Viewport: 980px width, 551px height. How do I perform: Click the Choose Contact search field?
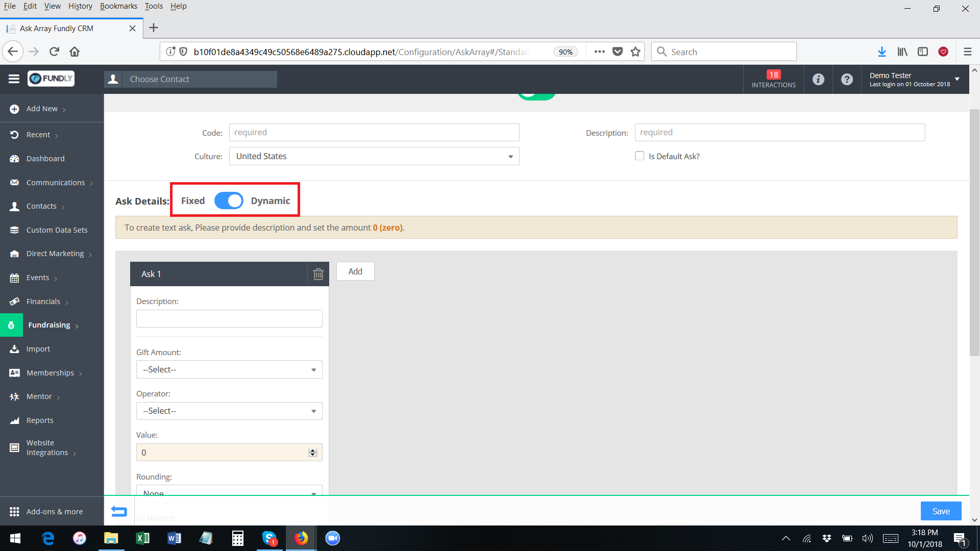[200, 79]
